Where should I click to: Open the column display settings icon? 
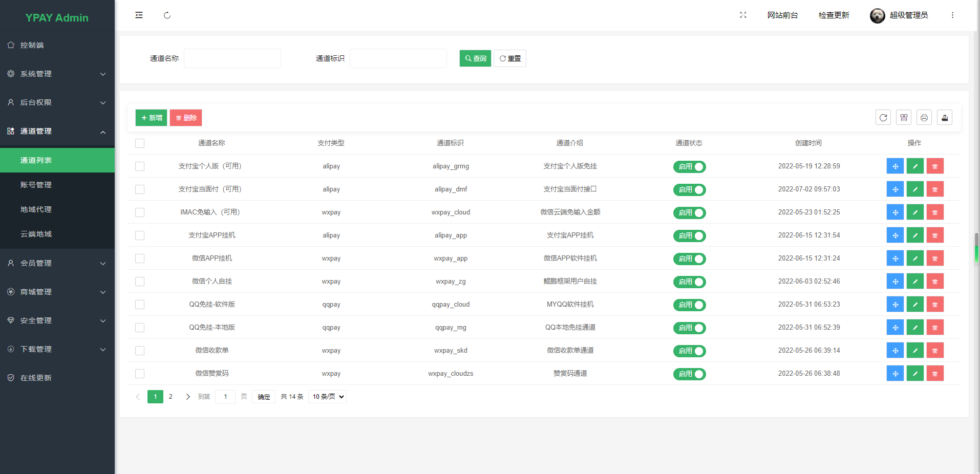[903, 117]
